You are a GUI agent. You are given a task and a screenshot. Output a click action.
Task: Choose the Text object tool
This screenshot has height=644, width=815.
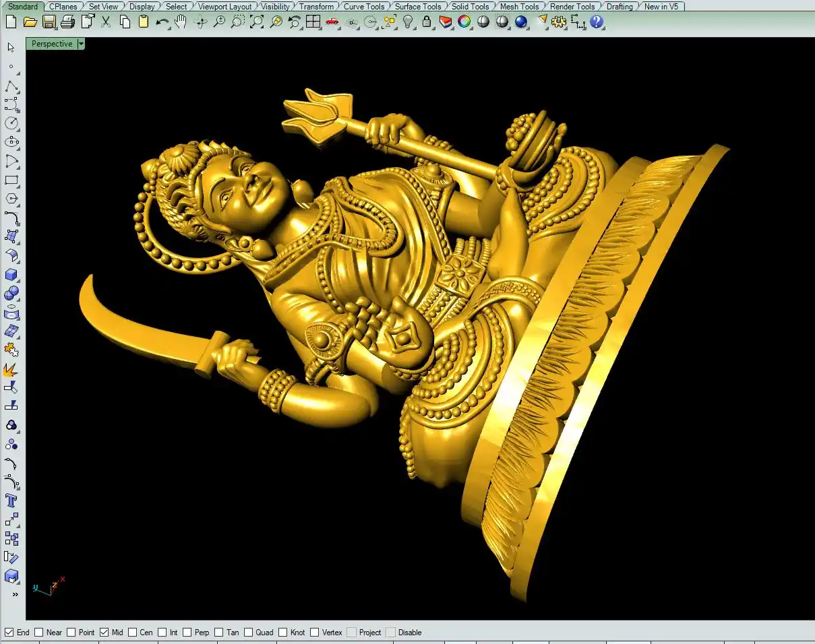coord(11,501)
